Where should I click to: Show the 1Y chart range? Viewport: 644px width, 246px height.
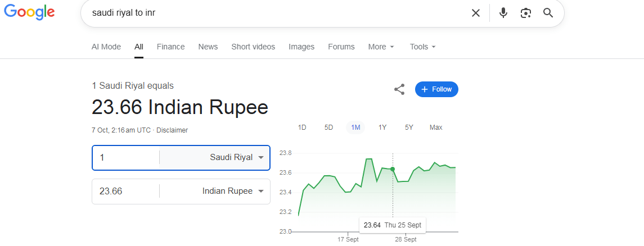click(x=382, y=127)
